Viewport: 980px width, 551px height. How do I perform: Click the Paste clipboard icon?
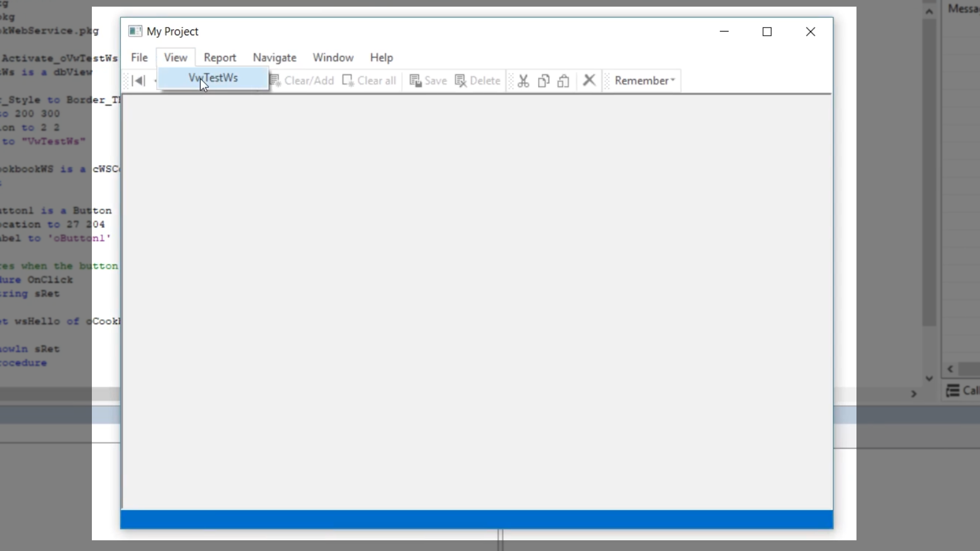click(563, 81)
